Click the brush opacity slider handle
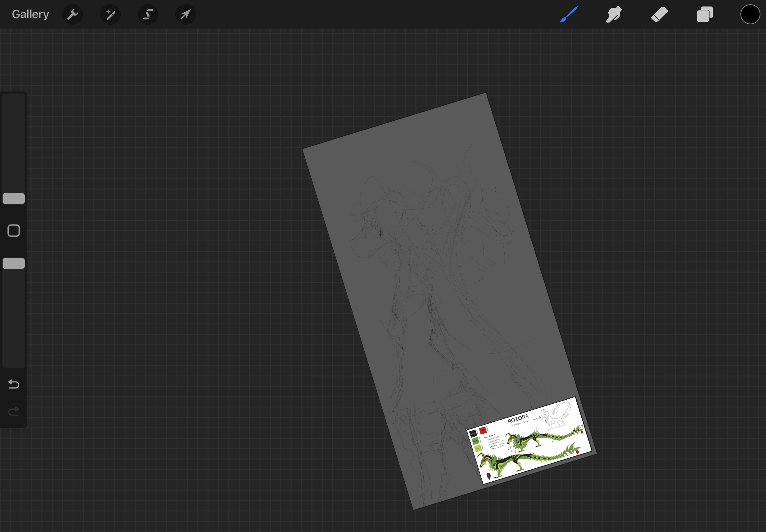This screenshot has width=766, height=532. 14,263
